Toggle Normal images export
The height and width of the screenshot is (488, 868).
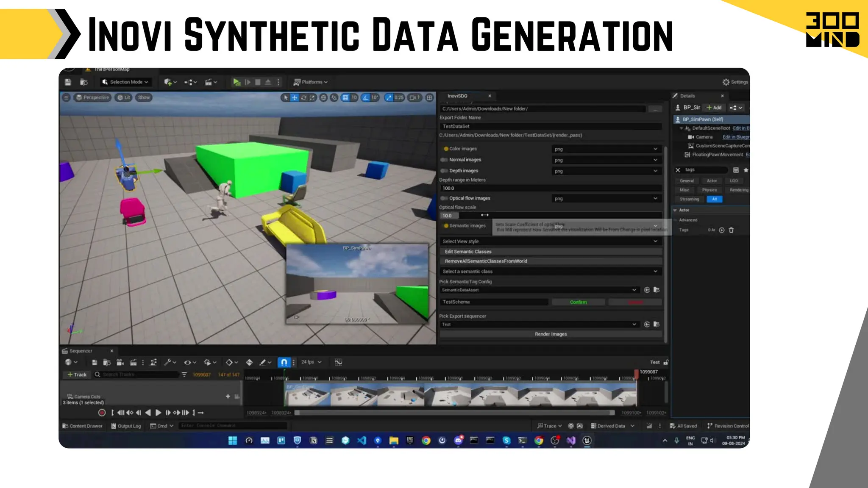(x=444, y=160)
